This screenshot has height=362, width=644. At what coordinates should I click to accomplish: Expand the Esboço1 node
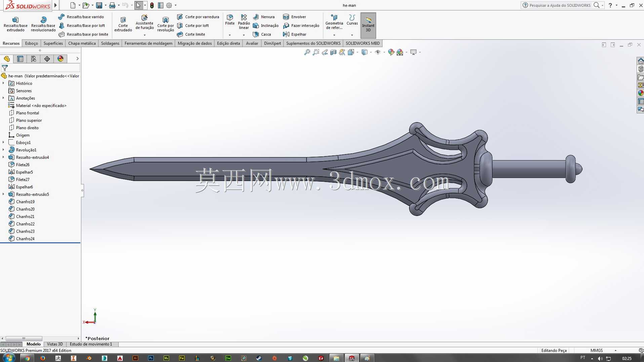3,142
